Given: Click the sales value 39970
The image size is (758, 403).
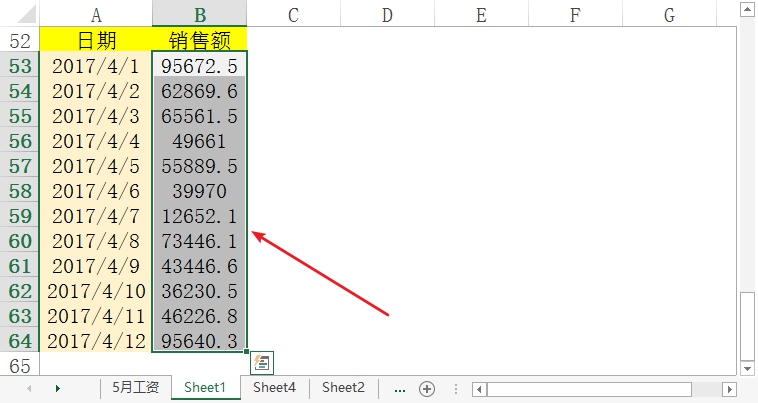Looking at the screenshot, I should click(x=200, y=191).
